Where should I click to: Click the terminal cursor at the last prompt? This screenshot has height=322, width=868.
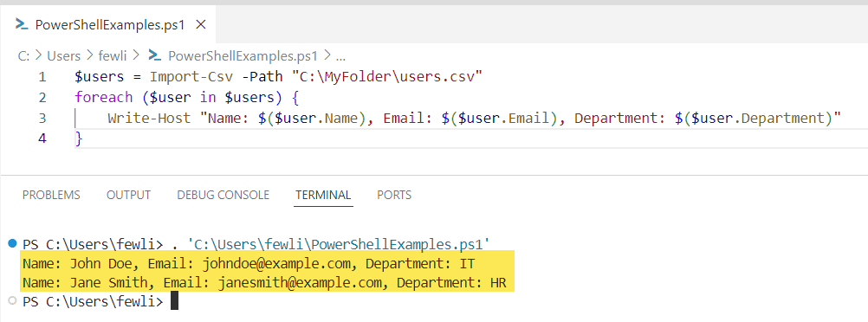(x=174, y=301)
